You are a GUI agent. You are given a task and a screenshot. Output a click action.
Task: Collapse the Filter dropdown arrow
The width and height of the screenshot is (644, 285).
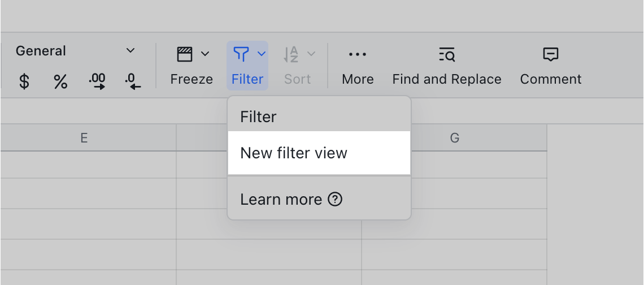coord(262,54)
